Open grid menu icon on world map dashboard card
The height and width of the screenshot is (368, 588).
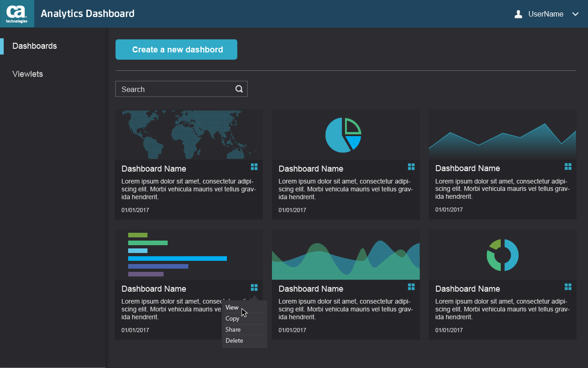click(x=254, y=167)
